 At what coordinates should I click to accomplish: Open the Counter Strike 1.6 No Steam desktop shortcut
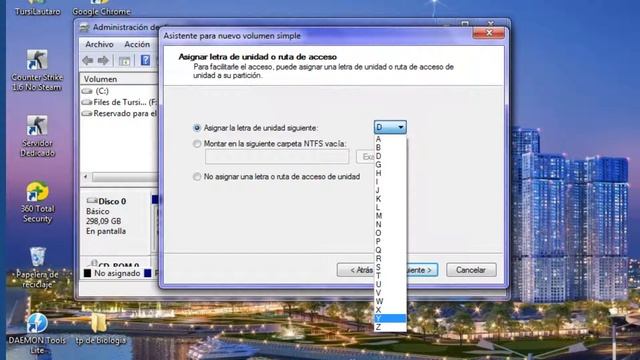[x=37, y=70]
